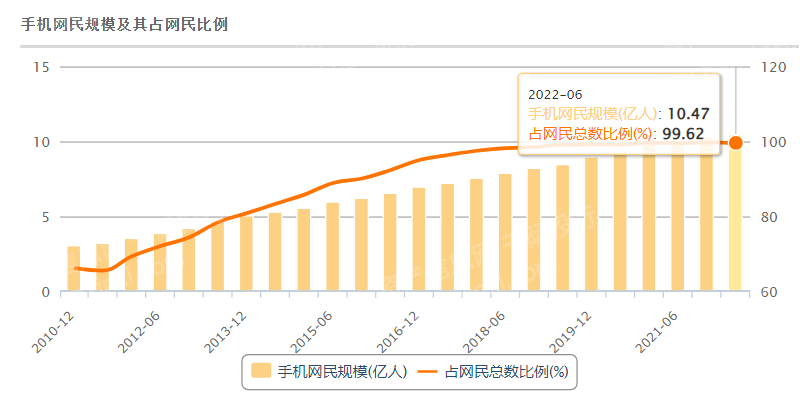Toggle the 手机网民规模(亿人) legend swatch
The width and height of the screenshot is (800, 396).
coord(261,371)
